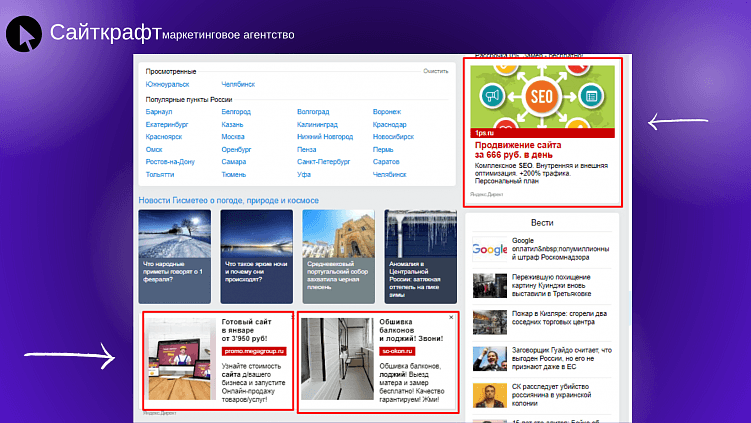Go to Тольятти city link
The width and height of the screenshot is (751, 423).
pos(160,175)
